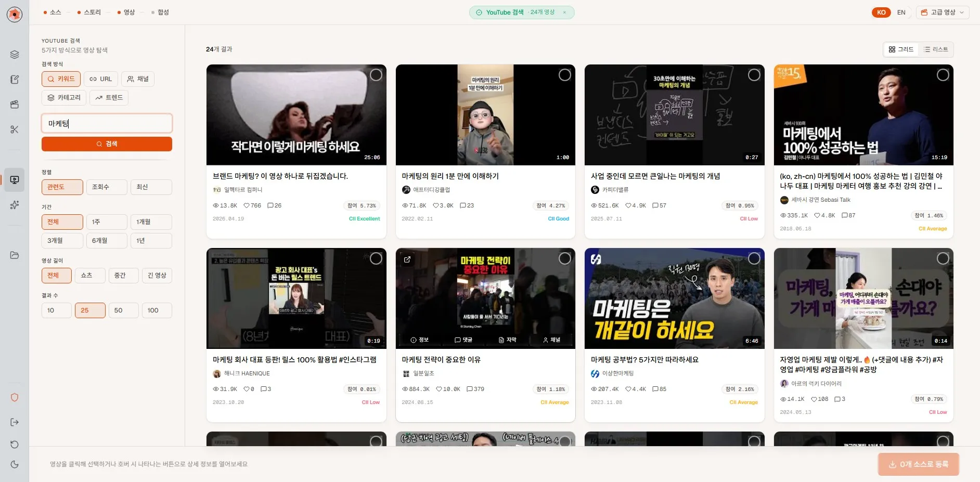This screenshot has width=980, height=482.
Task: Select the 카테고리 search method
Action: tap(64, 98)
